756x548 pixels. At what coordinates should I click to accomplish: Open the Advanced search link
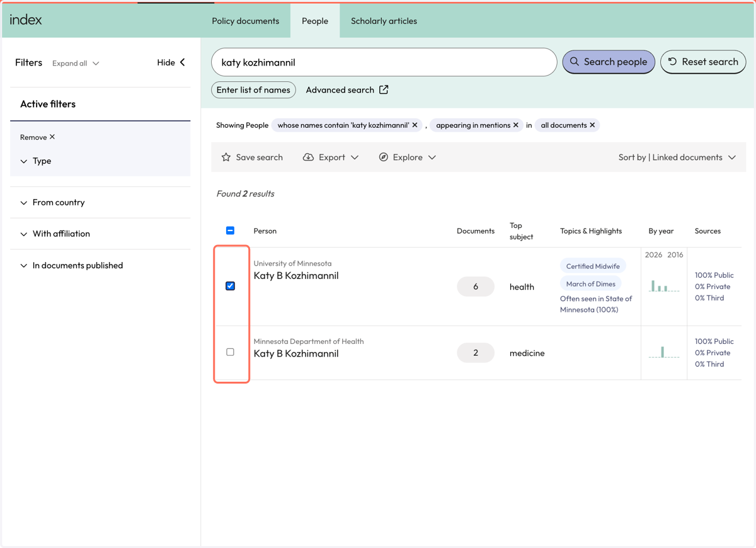pyautogui.click(x=346, y=90)
